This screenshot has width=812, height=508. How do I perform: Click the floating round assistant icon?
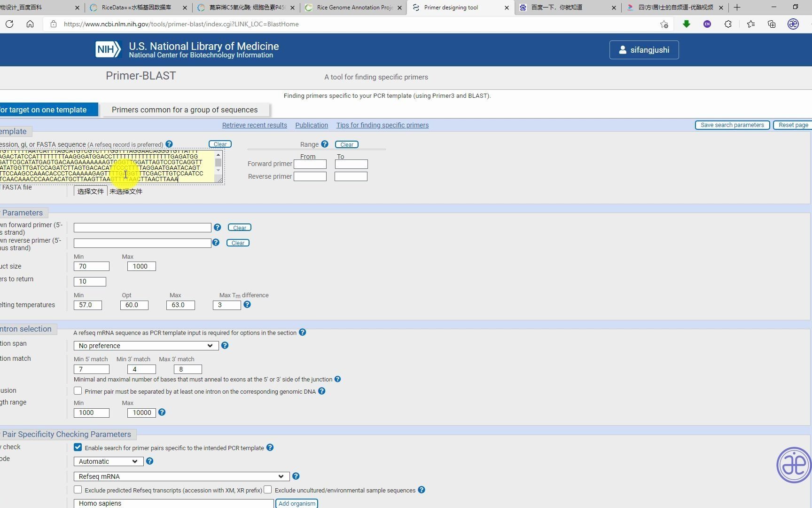point(794,465)
